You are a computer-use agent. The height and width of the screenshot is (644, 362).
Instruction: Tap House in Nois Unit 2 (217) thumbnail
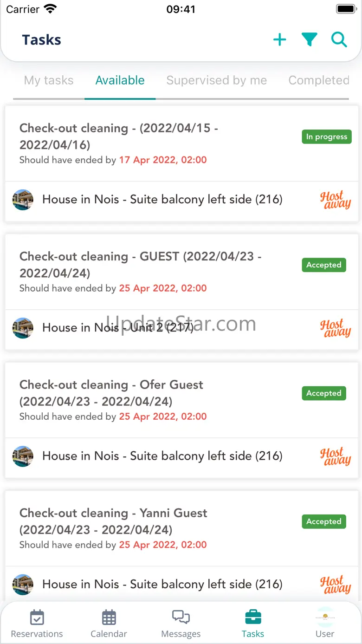pos(23,328)
